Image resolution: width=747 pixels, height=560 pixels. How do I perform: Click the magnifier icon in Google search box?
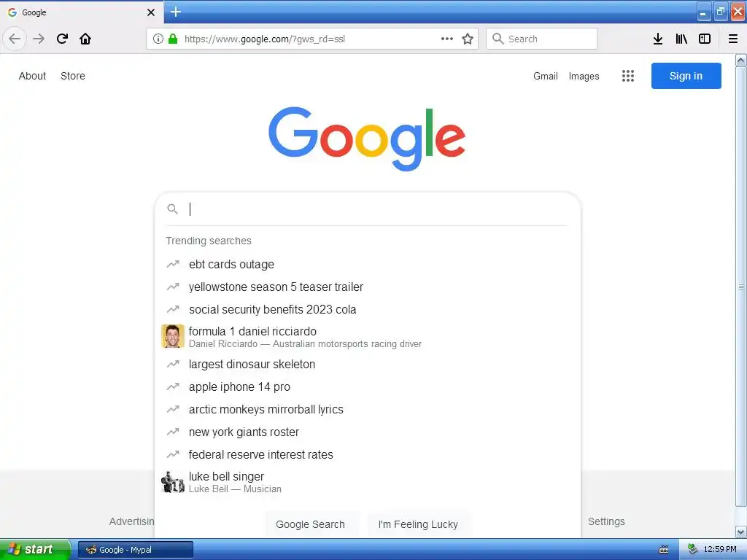pyautogui.click(x=172, y=209)
